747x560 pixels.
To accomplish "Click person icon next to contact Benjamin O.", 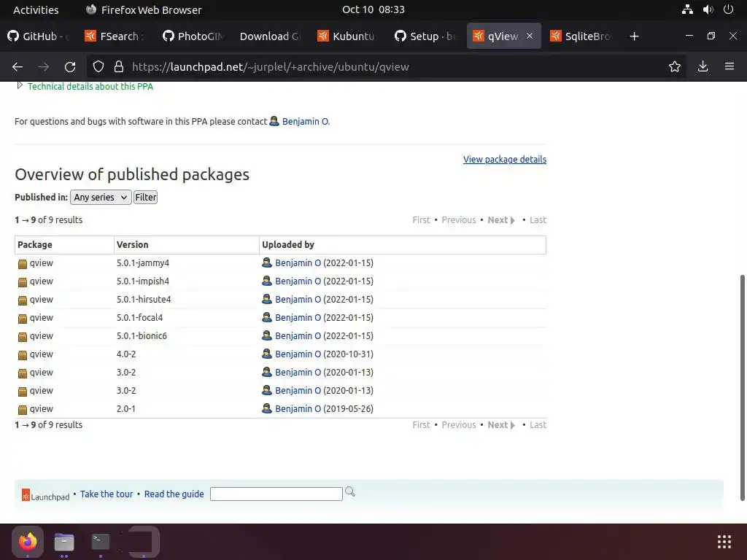I will tap(274, 121).
